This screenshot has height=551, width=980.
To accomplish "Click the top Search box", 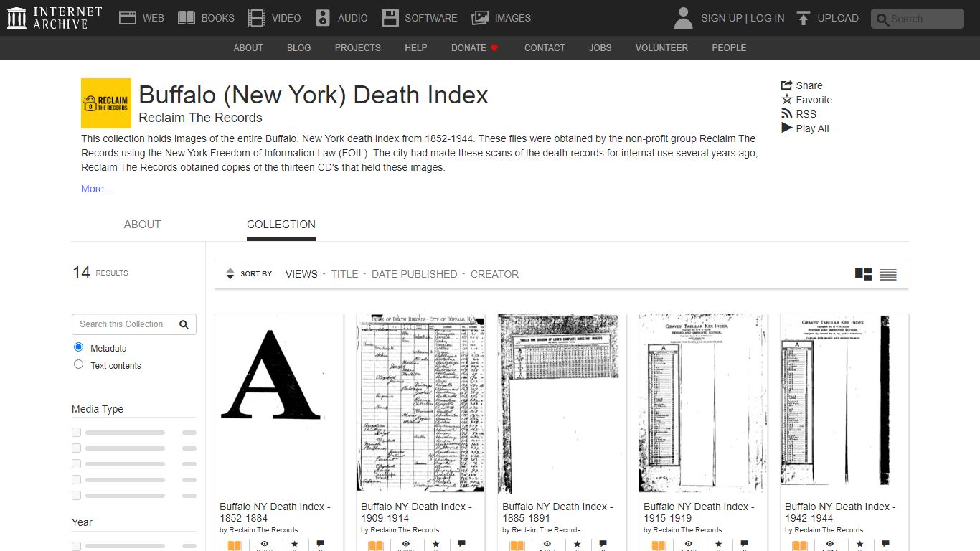I will pos(918,19).
